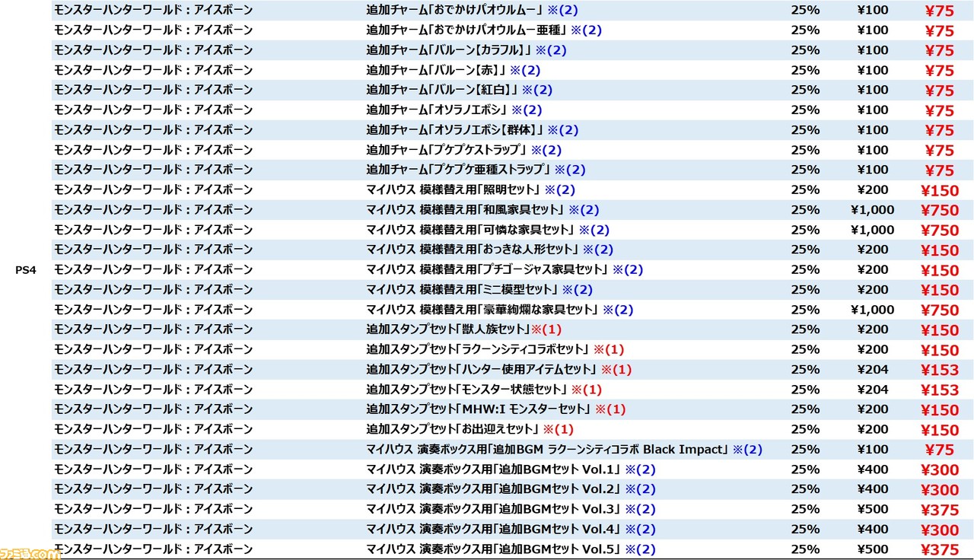The width and height of the screenshot is (974, 560).
Task: Click sale price ¥300 in 追加BGMセット Vol.1 row
Action: (x=939, y=470)
